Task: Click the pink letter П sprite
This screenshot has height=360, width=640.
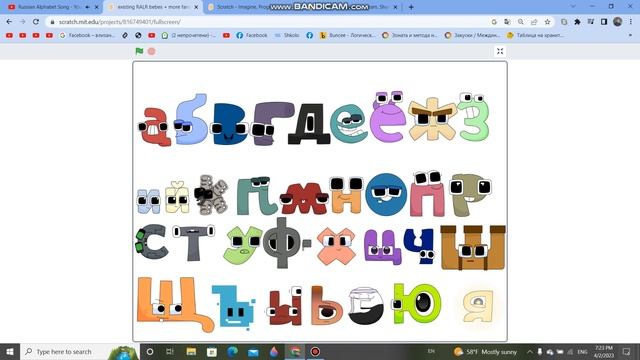Action: (427, 194)
